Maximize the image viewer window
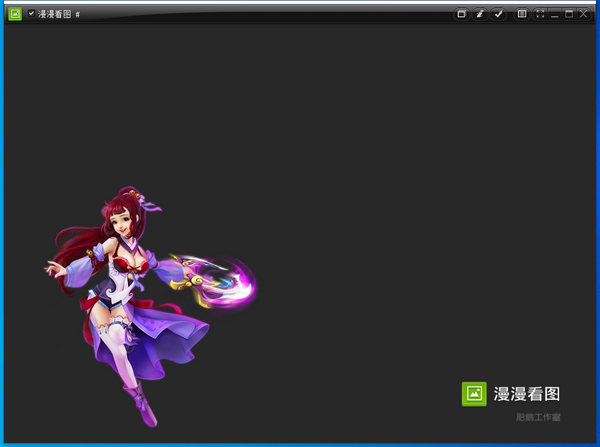Viewport: 600px width, 447px height. pyautogui.click(x=569, y=14)
